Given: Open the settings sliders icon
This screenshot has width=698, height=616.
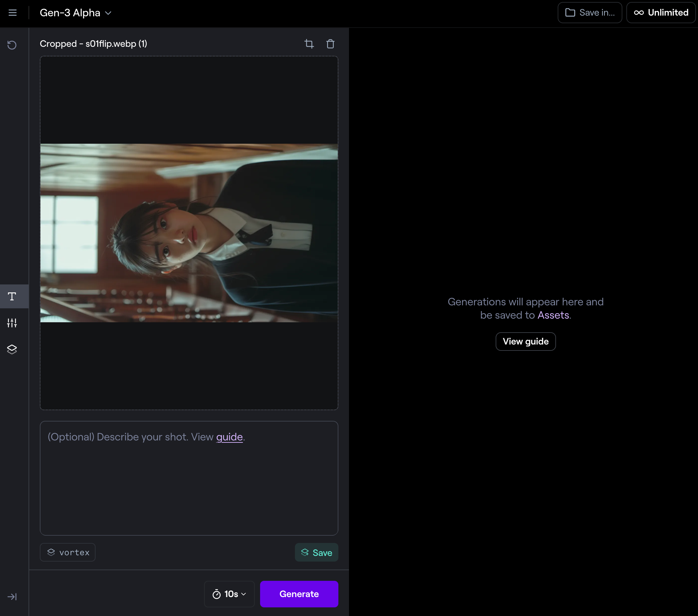Looking at the screenshot, I should tap(12, 323).
